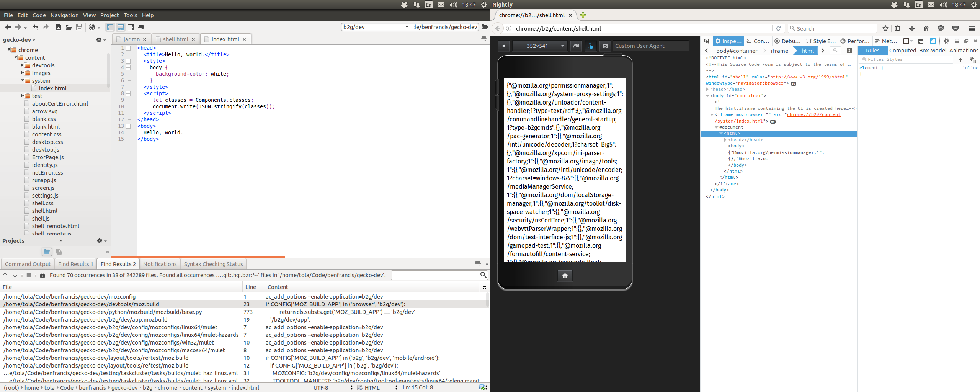The image size is (980, 392).
Task: Jump to next find result with down arrow
Action: (x=15, y=275)
